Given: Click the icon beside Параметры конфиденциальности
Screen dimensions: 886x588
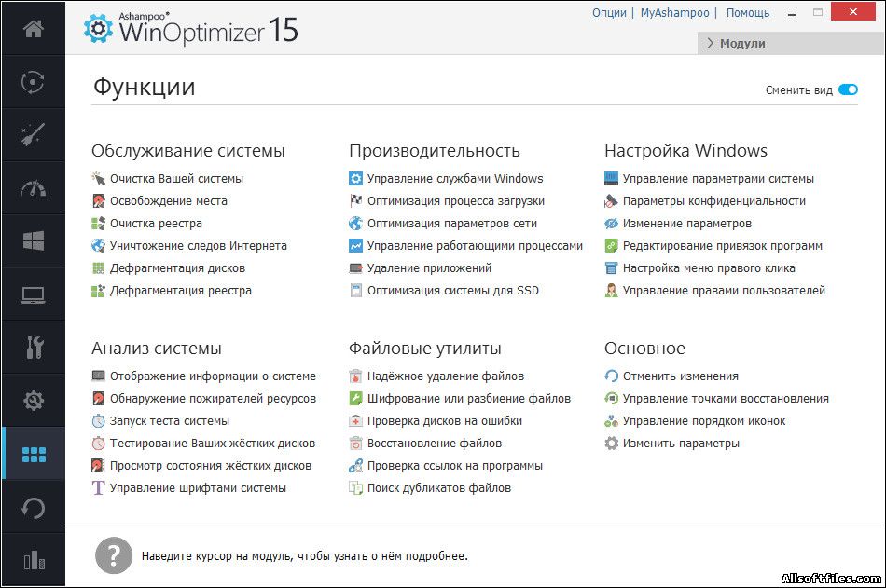Looking at the screenshot, I should click(611, 201).
